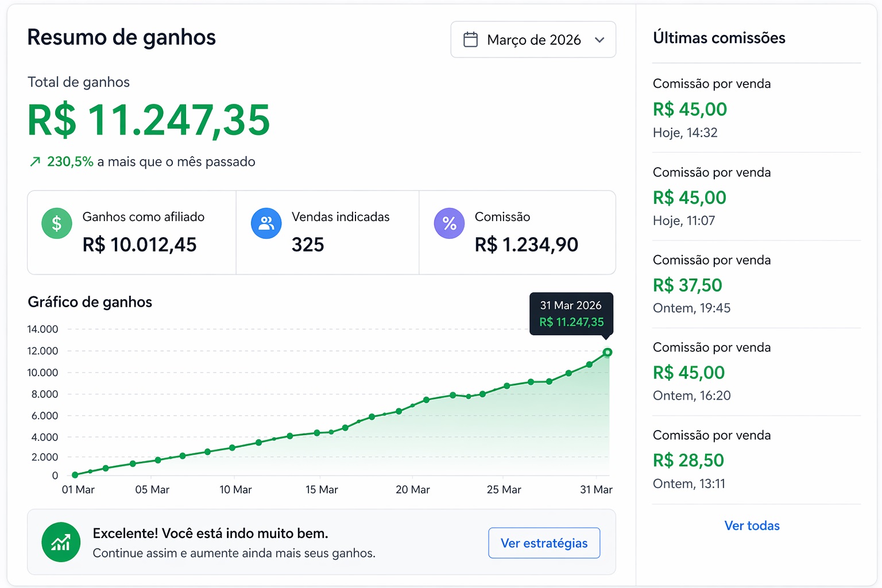
Task: Click the Vendas indicadas value 325
Action: [308, 245]
